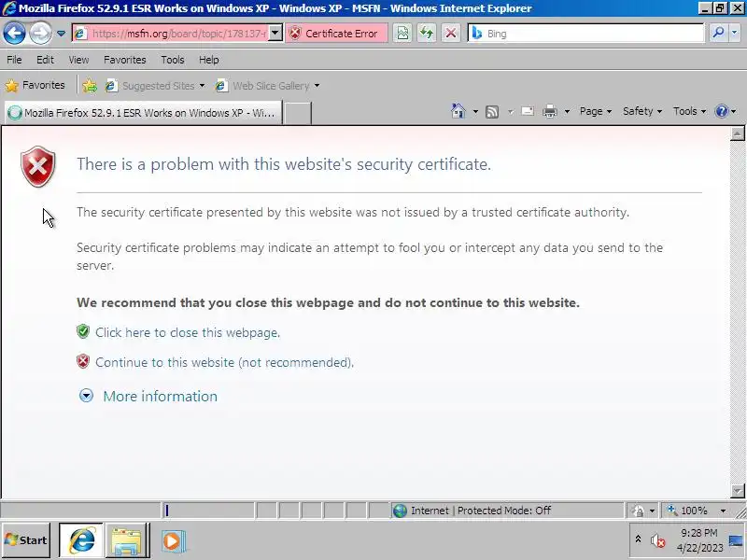Expand the zoom level dropdown arrow
Image resolution: width=747 pixels, height=560 pixels.
coord(723,511)
